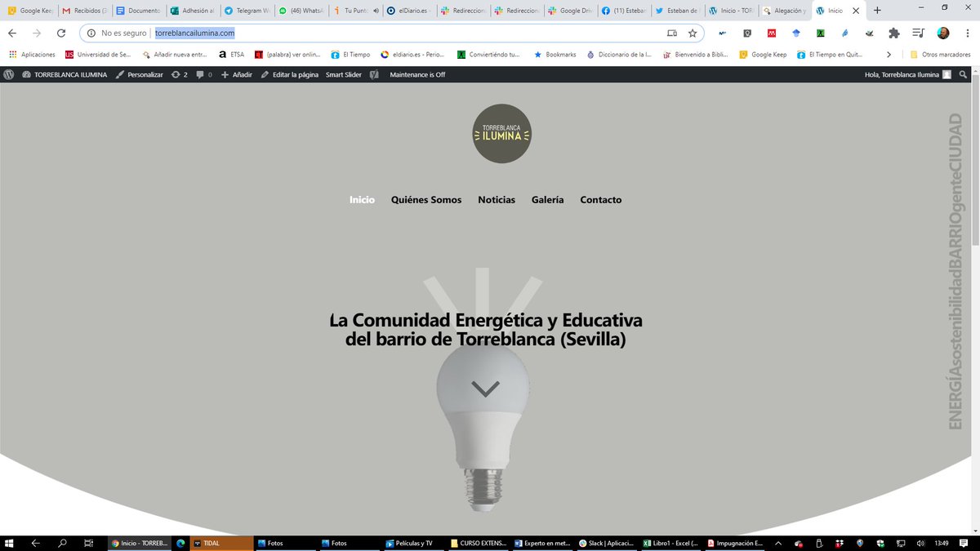Open Windows Start menu
This screenshot has height=551, width=980.
coord(11,543)
